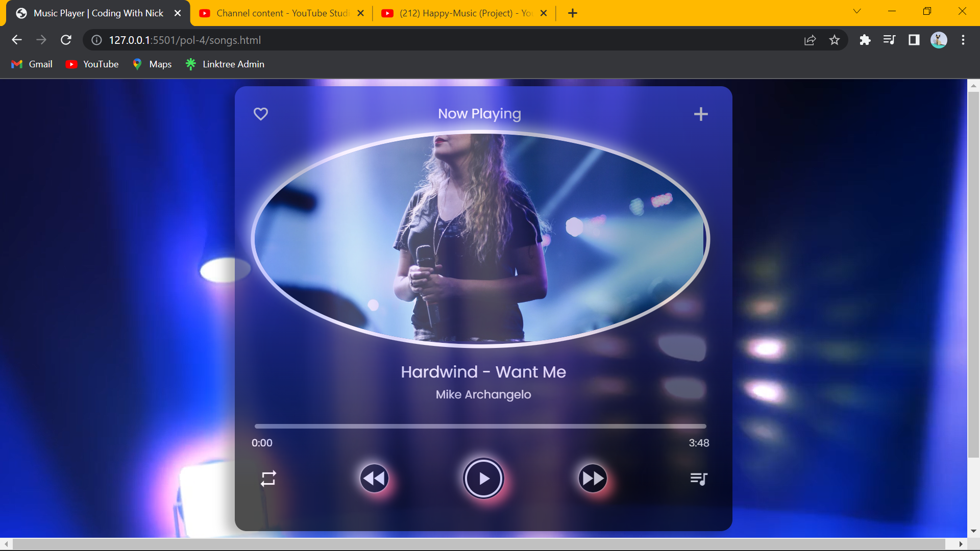Switch to Happy-Music Project YouTube tab
The width and height of the screenshot is (980, 551).
coord(464,13)
